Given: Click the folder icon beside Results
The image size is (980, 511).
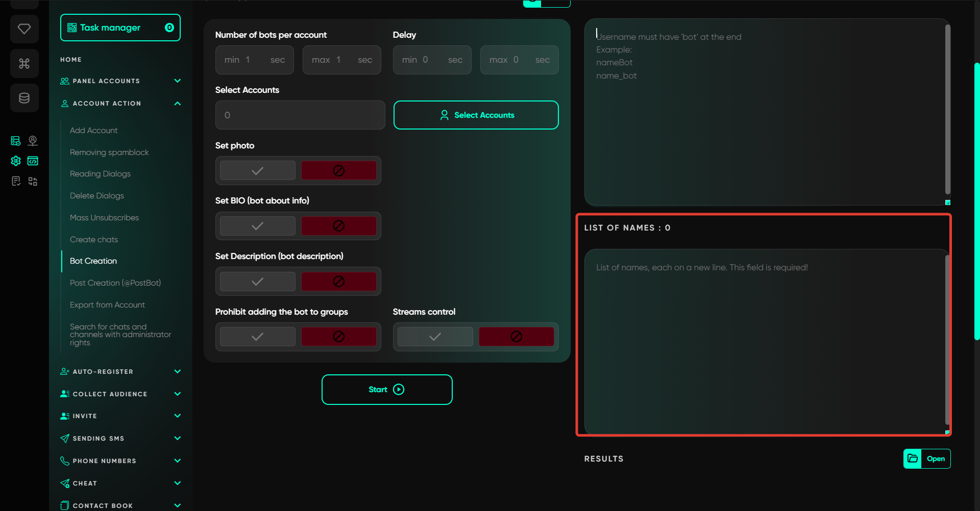Looking at the screenshot, I should tap(913, 458).
